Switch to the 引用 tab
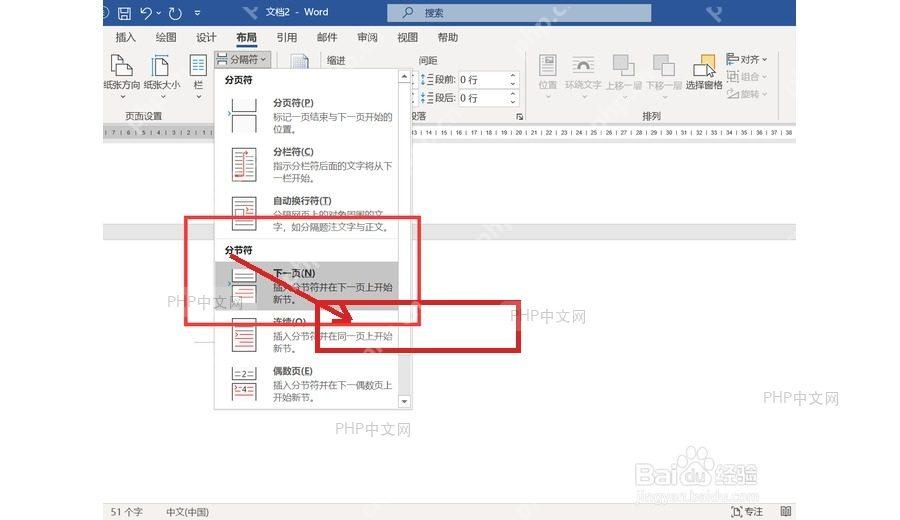The width and height of the screenshot is (900, 520). point(286,37)
